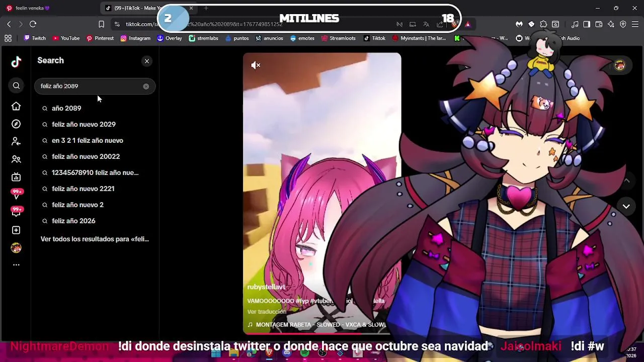This screenshot has height=362, width=644.
Task: Select suggestion 'feliz año 2026'
Action: pyautogui.click(x=73, y=221)
